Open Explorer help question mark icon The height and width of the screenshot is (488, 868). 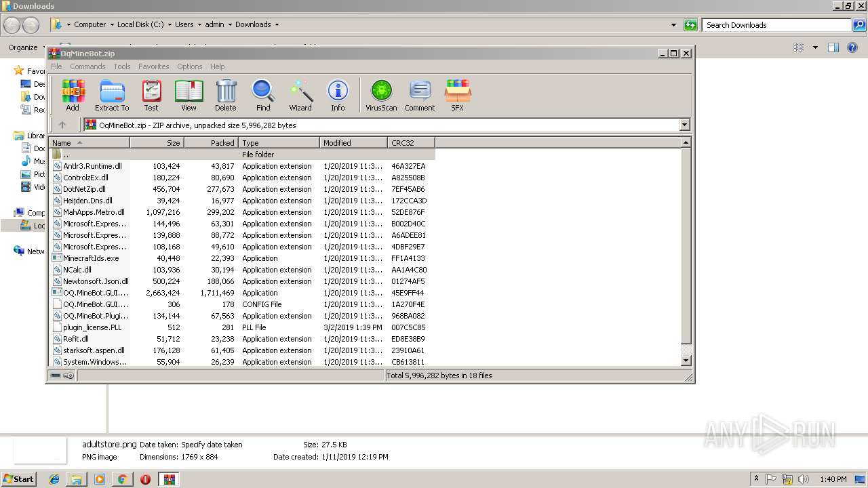coord(852,47)
